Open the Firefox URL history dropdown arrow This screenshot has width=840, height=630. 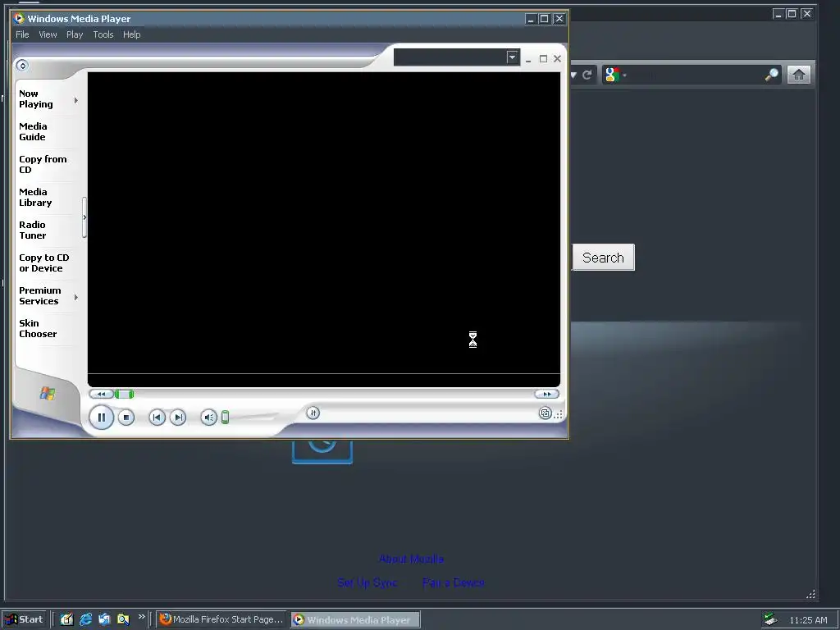click(x=573, y=75)
